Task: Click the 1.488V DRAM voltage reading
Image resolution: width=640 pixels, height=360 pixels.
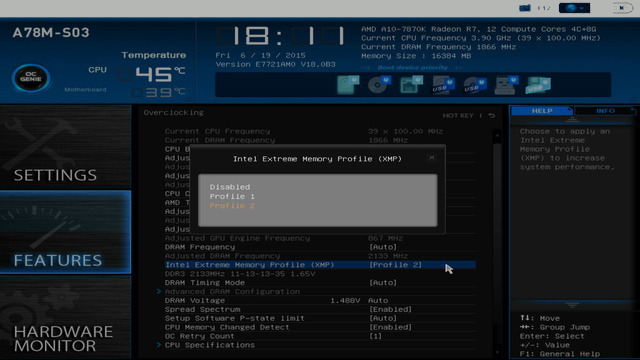Action: tap(345, 300)
